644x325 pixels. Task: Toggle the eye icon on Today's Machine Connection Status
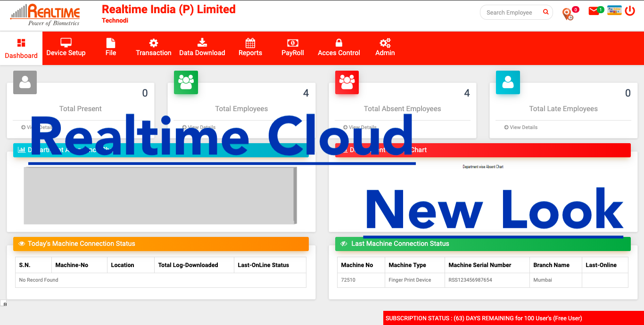tap(22, 244)
